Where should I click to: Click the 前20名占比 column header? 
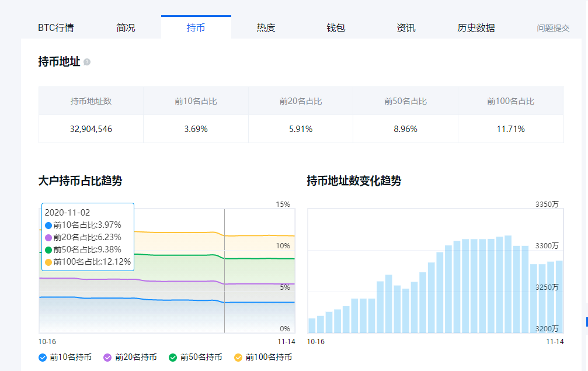(x=301, y=101)
